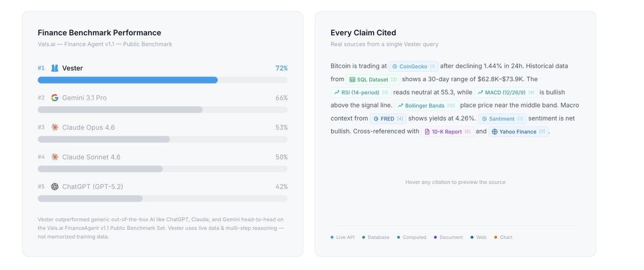Select the Live API legend item
The image size is (644, 270).
coord(343,237)
